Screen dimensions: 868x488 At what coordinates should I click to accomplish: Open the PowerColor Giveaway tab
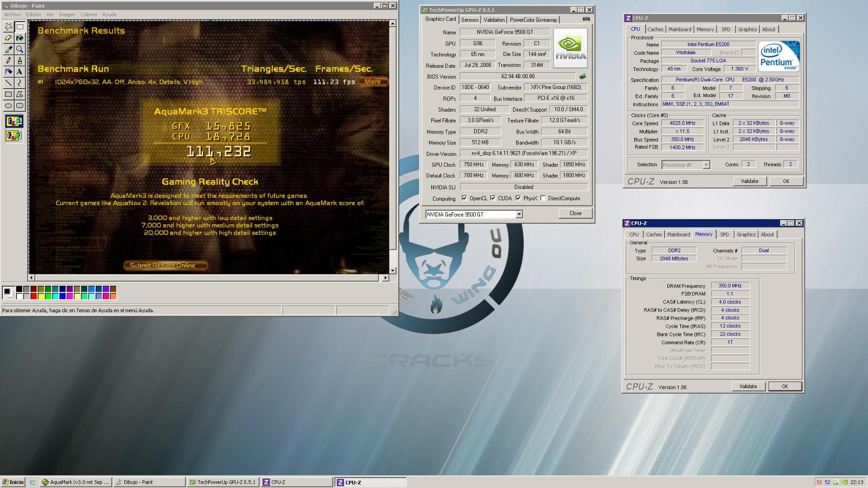(x=533, y=20)
